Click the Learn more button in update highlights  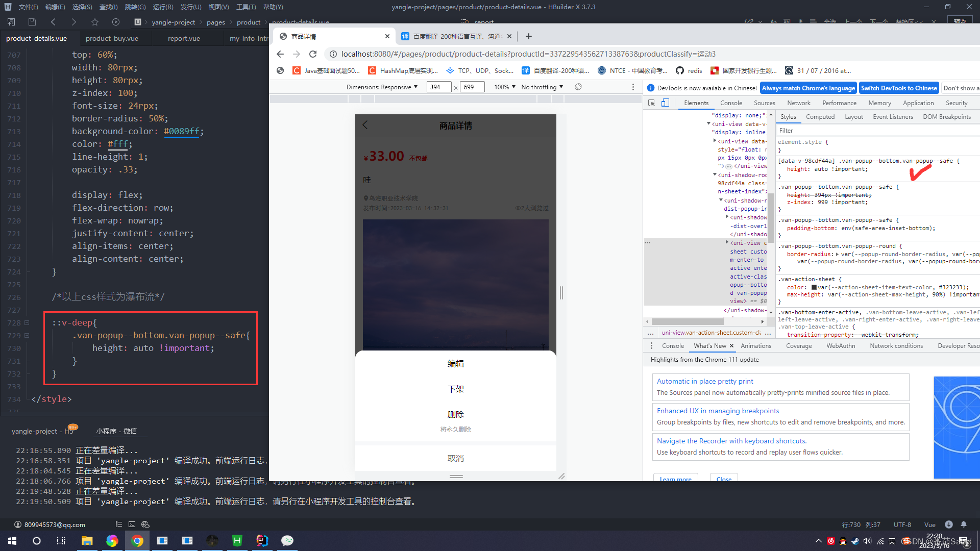click(x=675, y=479)
